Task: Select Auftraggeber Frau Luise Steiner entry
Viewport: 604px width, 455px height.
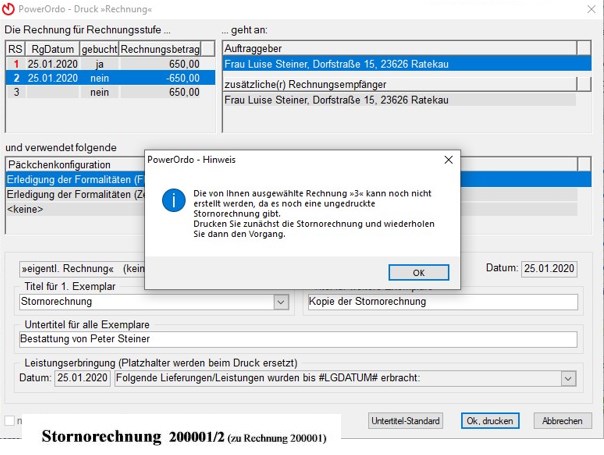Action: [407, 64]
